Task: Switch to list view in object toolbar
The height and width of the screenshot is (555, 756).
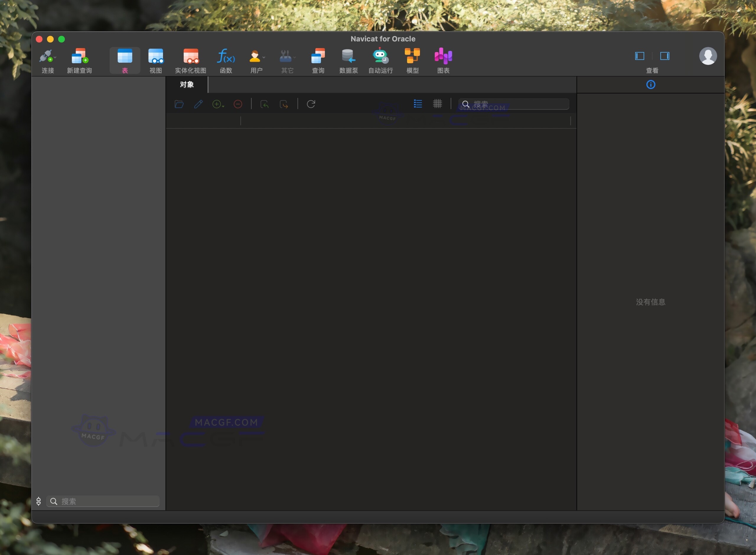Action: pyautogui.click(x=418, y=104)
